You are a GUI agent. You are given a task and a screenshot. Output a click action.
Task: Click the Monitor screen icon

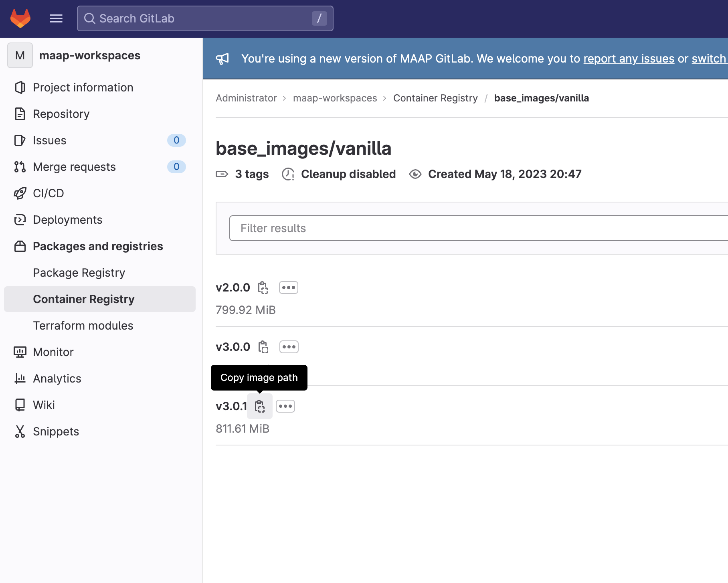pyautogui.click(x=20, y=352)
